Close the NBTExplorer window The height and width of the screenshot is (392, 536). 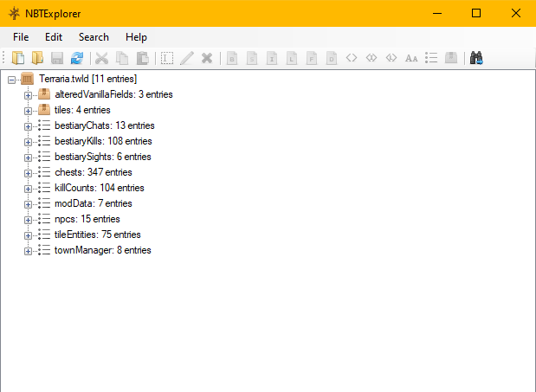pyautogui.click(x=516, y=13)
